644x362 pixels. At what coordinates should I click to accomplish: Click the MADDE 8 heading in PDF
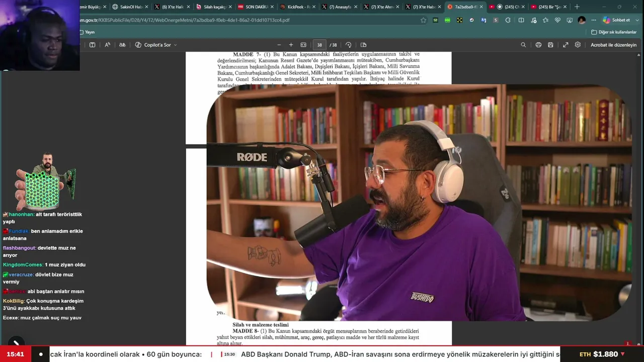(x=245, y=331)
